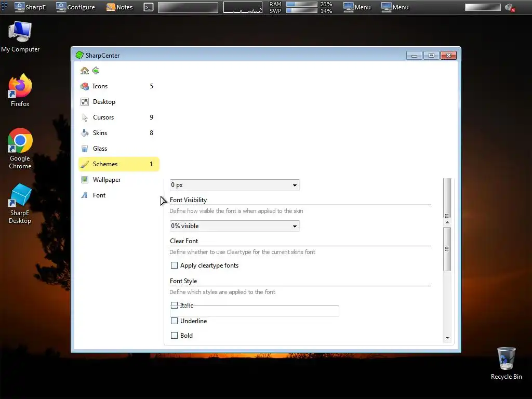This screenshot has height=399, width=532.
Task: Click the Cursors count "9"
Action: pos(151,117)
